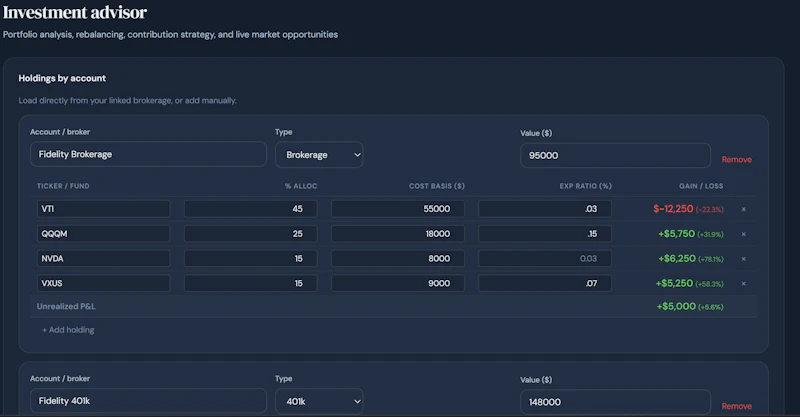Click the % ALLOC column header
The height and width of the screenshot is (417, 800).
(x=301, y=186)
